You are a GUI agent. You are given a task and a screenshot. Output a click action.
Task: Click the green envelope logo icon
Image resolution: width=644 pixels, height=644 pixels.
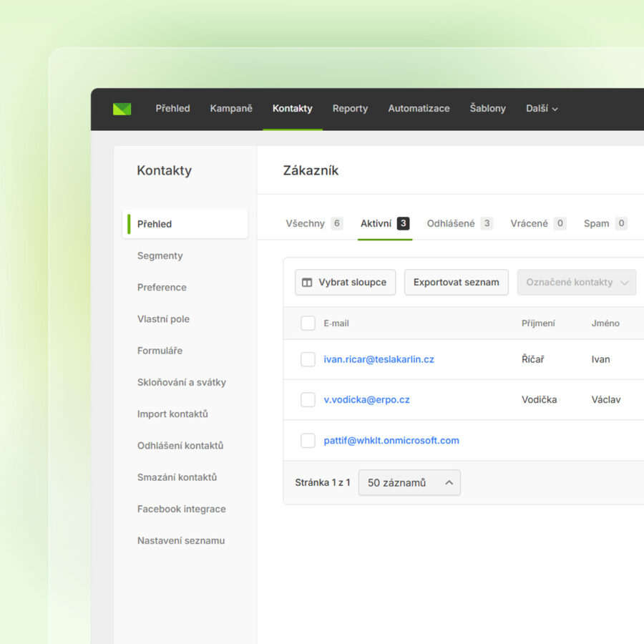pos(122,109)
